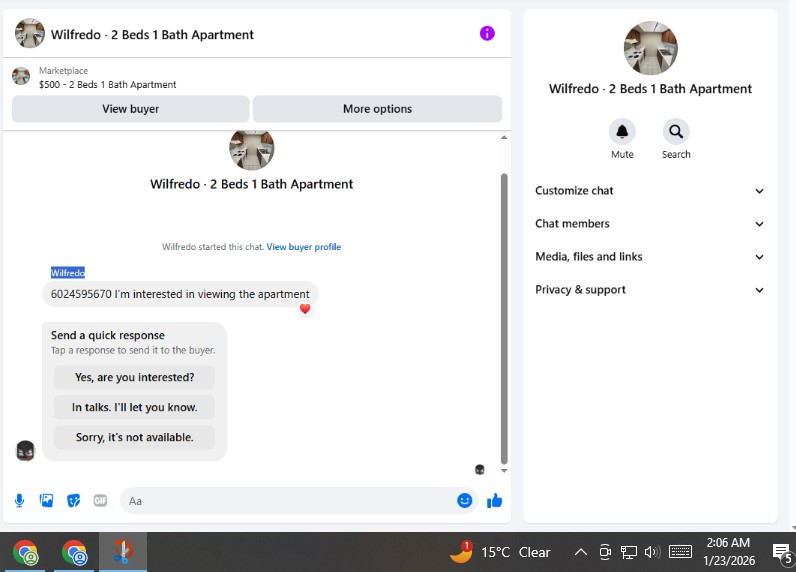Send "Yes, are you interested?" quick response
The image size is (796, 572).
click(x=135, y=377)
